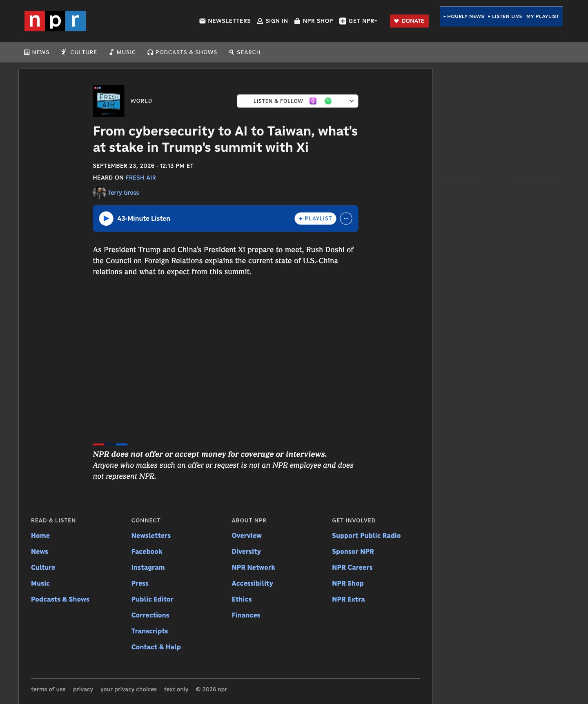Open the Diversity link

pyautogui.click(x=246, y=551)
